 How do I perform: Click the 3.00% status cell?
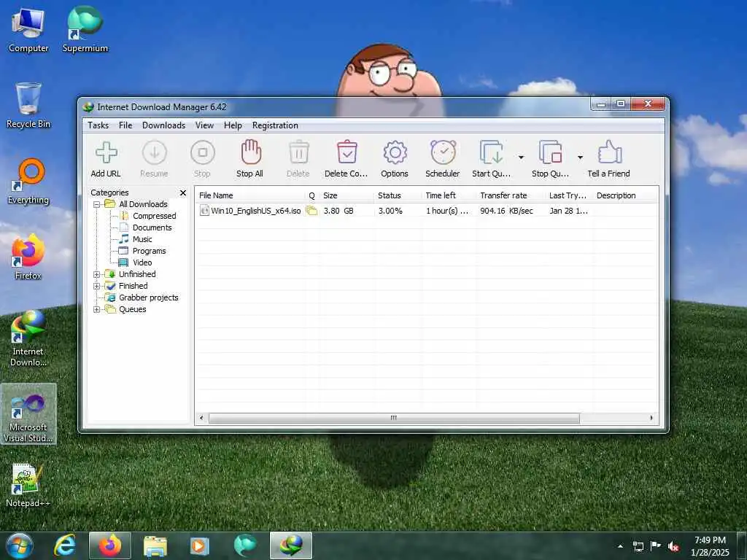point(390,211)
